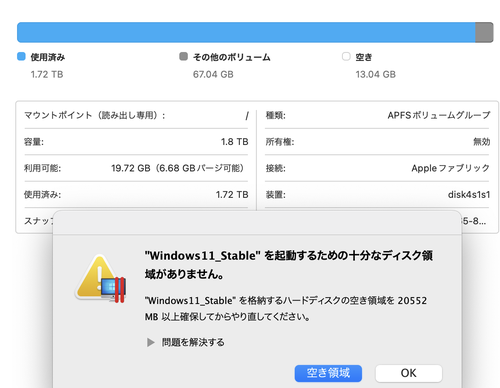
Task: Select the 13.04 GB free value
Action: click(376, 74)
